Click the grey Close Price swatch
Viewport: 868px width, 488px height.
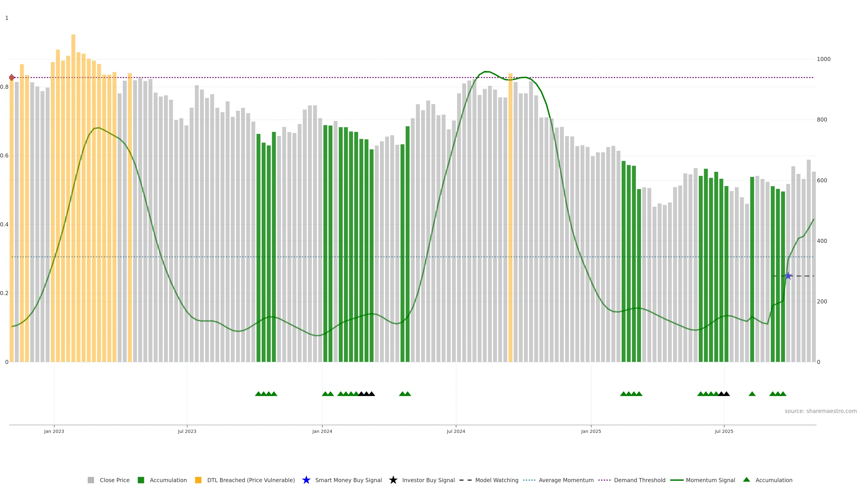pos(91,480)
